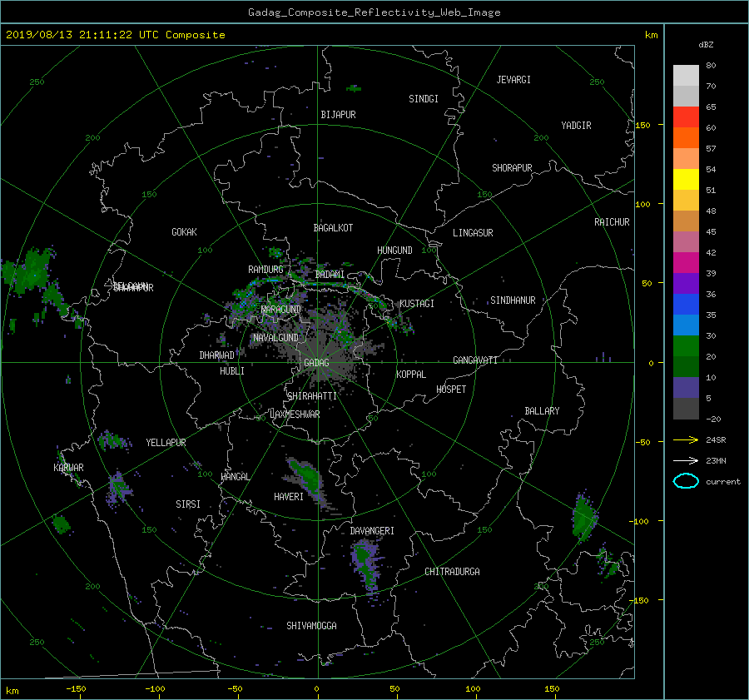Click the SHIVAMOGGA town label
The width and height of the screenshot is (749, 700).
tap(311, 626)
